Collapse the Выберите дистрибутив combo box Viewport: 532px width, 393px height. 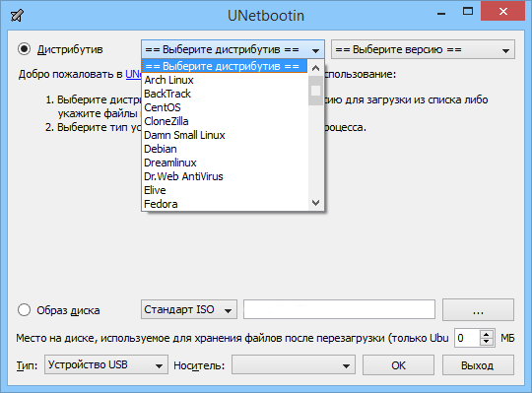(233, 50)
